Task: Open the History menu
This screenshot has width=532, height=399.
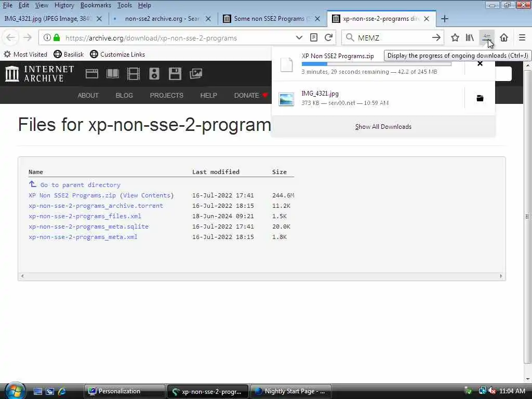Action: pos(64,5)
